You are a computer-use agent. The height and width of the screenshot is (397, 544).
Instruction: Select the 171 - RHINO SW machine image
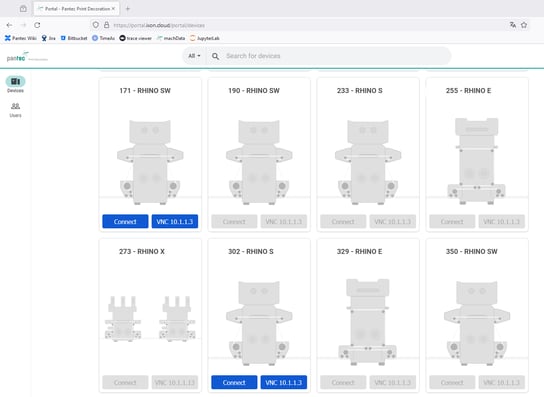[150, 162]
